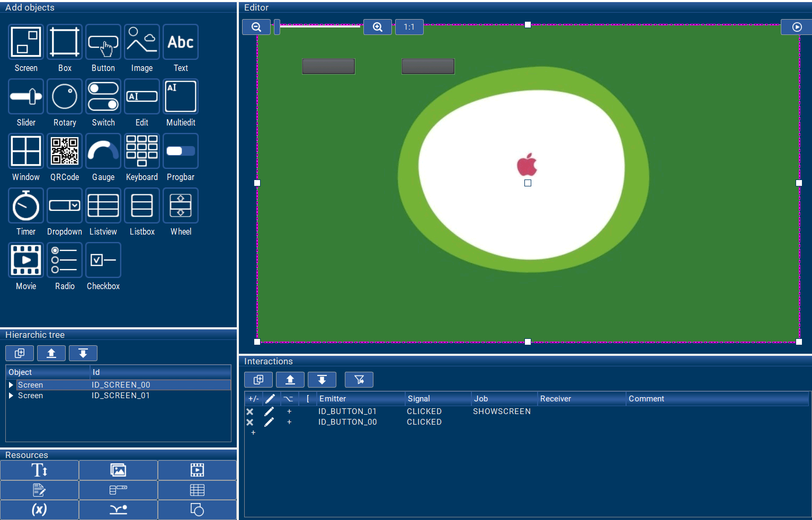Select the first gray button on canvas

328,66
